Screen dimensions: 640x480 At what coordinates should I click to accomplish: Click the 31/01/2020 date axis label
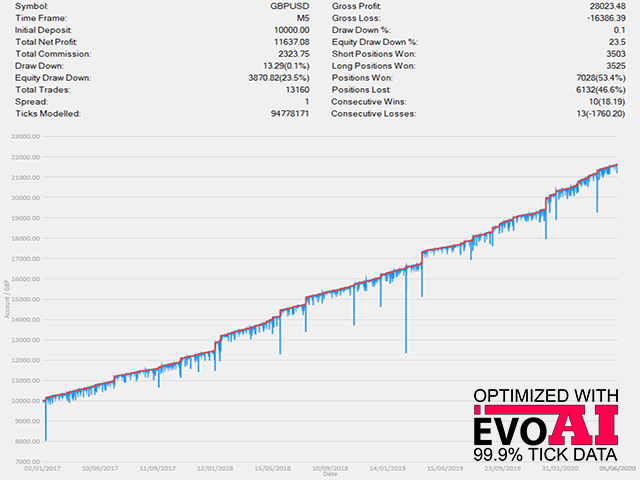coord(560,468)
